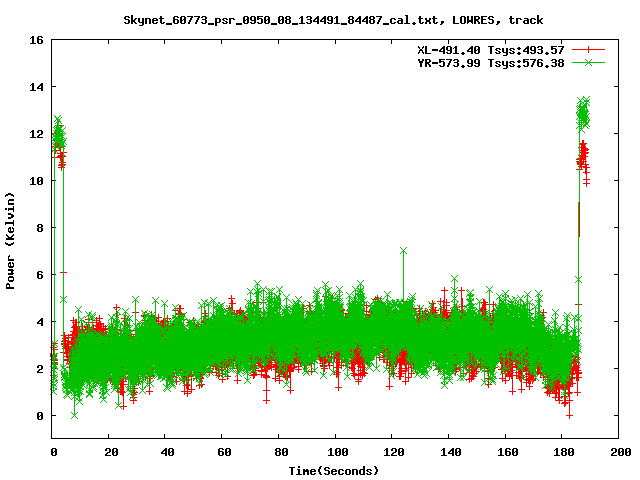
Task: Click the plot title Skynet_60773_psr_0950_08 filename
Action: pos(281,20)
